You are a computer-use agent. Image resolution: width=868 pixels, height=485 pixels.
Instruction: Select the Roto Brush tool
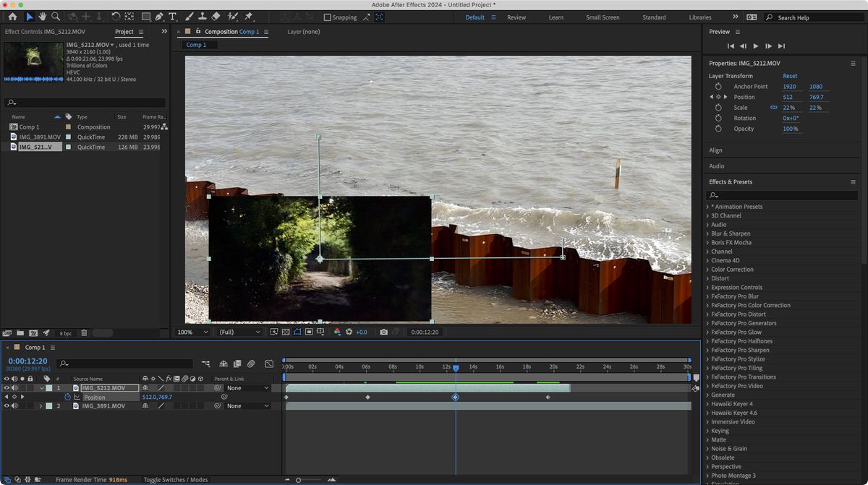233,17
